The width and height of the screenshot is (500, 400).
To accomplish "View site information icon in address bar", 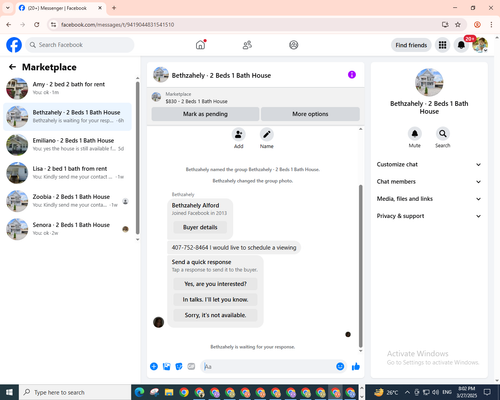I will click(53, 25).
